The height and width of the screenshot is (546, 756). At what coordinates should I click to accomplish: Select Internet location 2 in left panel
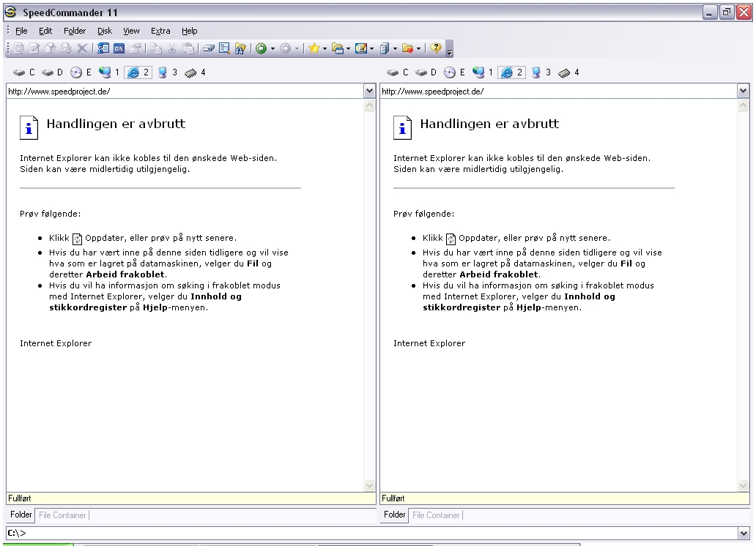(x=138, y=72)
